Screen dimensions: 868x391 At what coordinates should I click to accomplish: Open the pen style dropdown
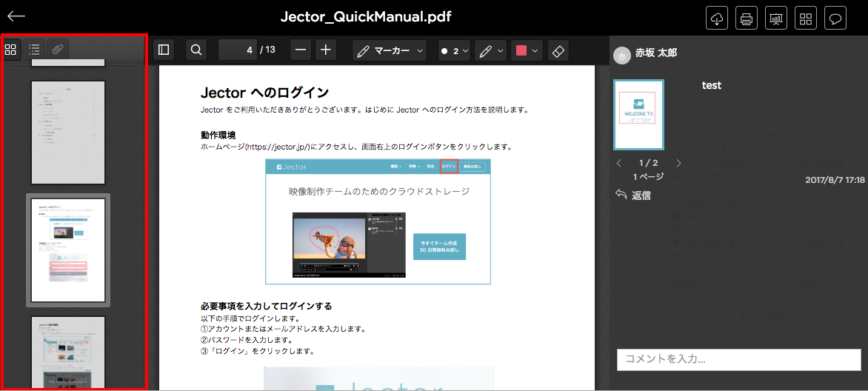[x=490, y=50]
